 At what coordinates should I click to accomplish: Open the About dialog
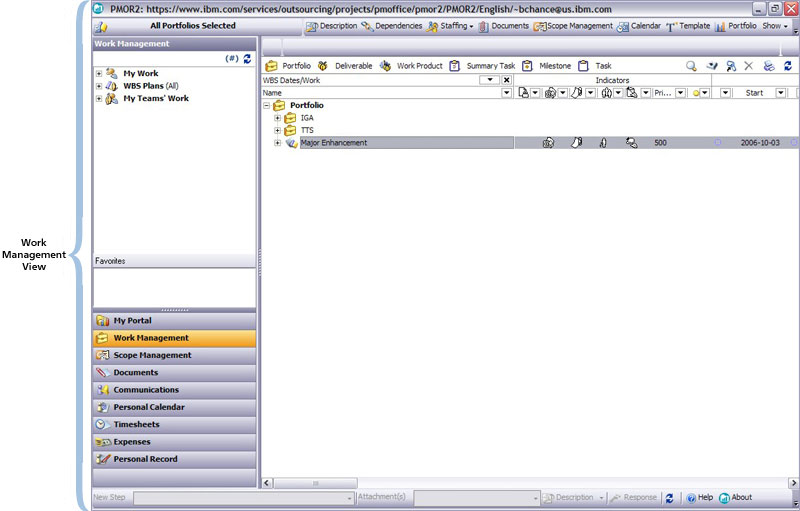click(735, 498)
